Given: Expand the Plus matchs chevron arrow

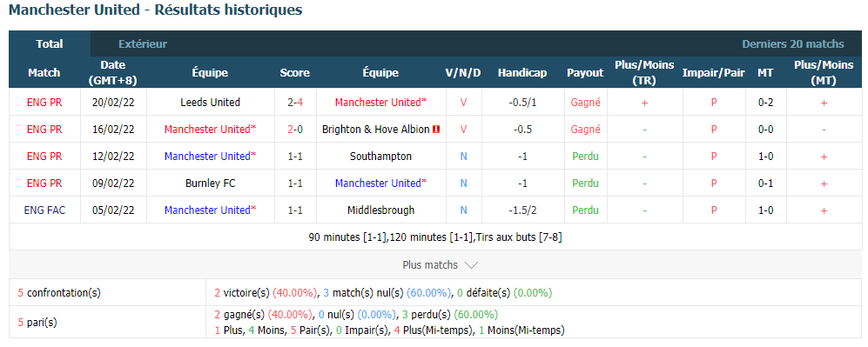Looking at the screenshot, I should pos(471,265).
